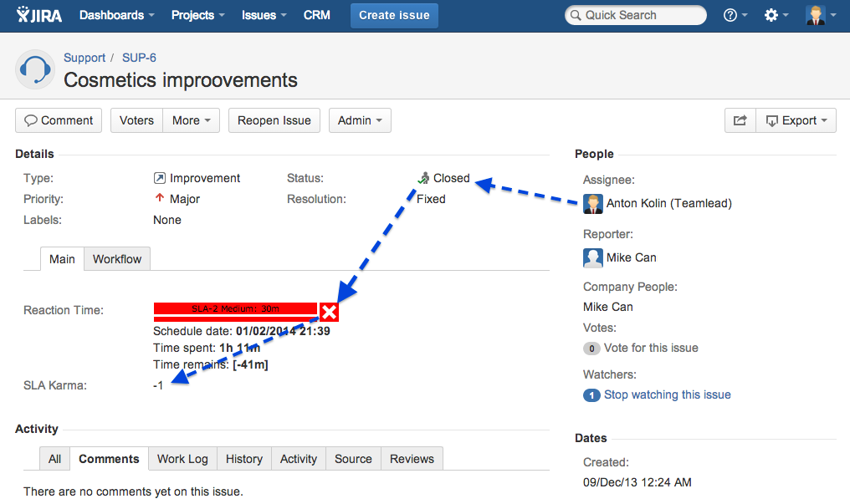
Task: Switch to the Workflow tab
Action: [117, 259]
